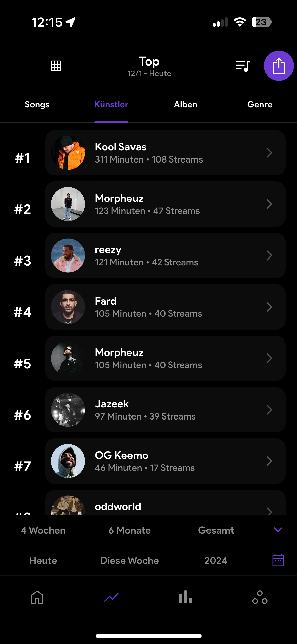Expand Kool Savas details chevron
The width and height of the screenshot is (297, 644).
tap(269, 153)
